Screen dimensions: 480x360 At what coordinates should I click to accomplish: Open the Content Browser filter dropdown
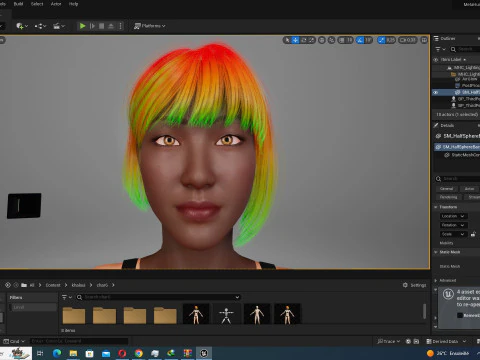click(67, 297)
